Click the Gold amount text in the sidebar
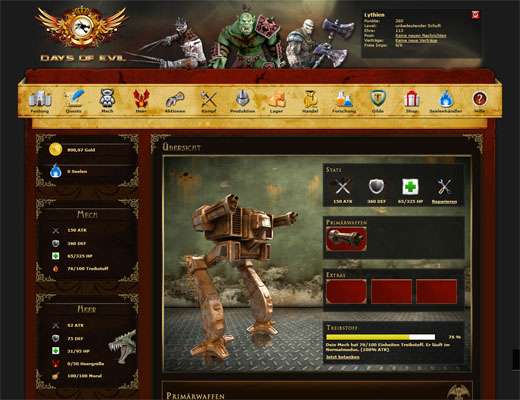 point(81,150)
